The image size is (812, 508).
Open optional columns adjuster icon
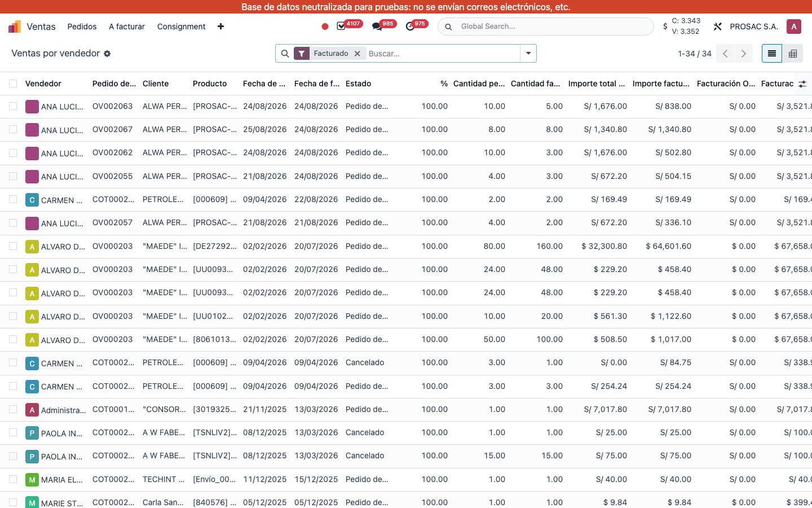click(x=802, y=84)
